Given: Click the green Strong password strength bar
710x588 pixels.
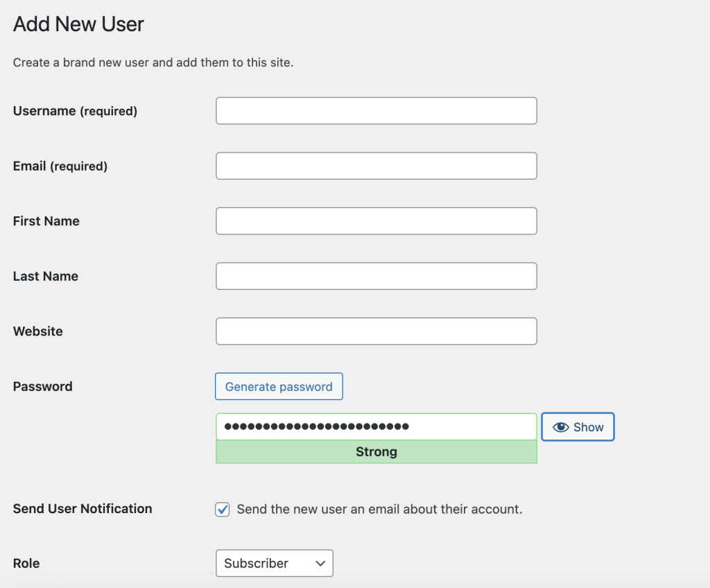Looking at the screenshot, I should (376, 451).
